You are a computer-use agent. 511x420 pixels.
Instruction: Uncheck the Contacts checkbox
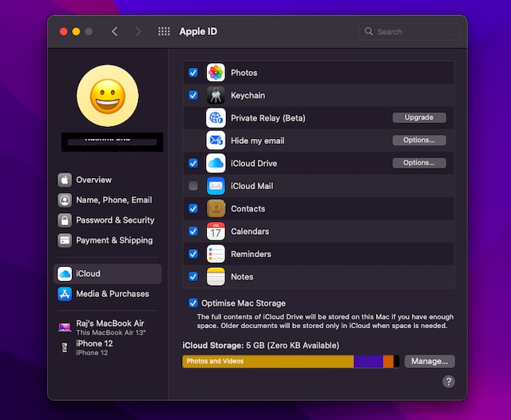(x=193, y=208)
